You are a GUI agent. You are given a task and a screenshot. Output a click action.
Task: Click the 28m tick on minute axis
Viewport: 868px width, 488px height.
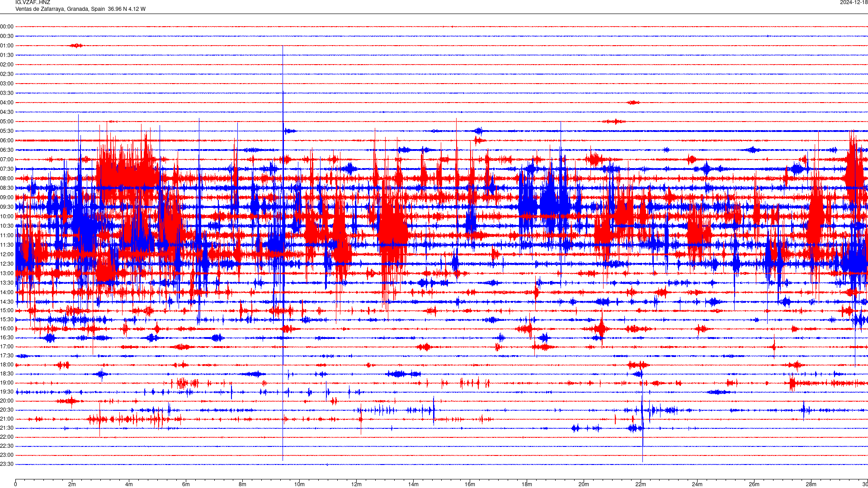click(x=811, y=484)
